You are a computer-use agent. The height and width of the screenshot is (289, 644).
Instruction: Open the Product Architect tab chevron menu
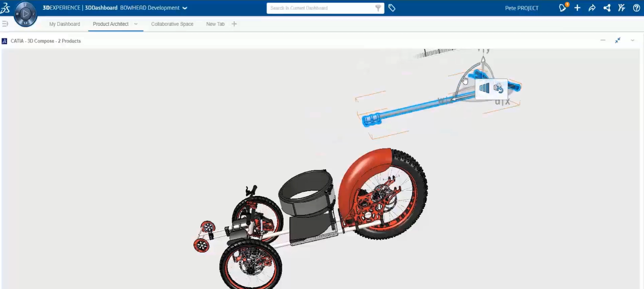[136, 24]
